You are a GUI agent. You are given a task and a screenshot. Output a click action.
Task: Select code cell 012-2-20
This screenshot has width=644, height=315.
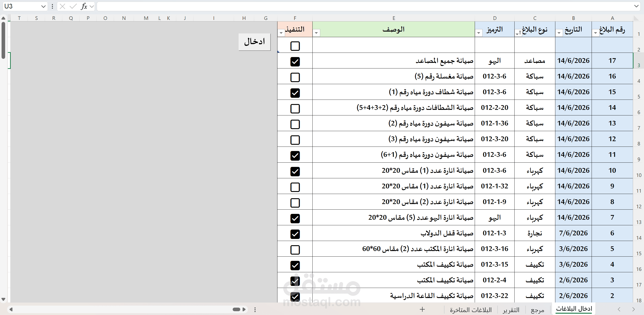click(494, 108)
